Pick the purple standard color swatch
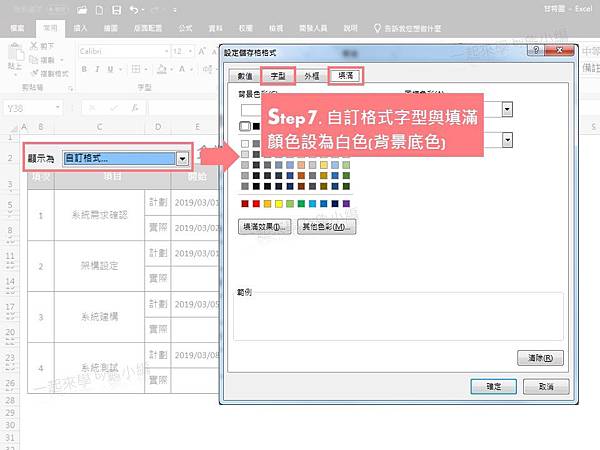Screen dimensions: 600x450 (x=346, y=204)
